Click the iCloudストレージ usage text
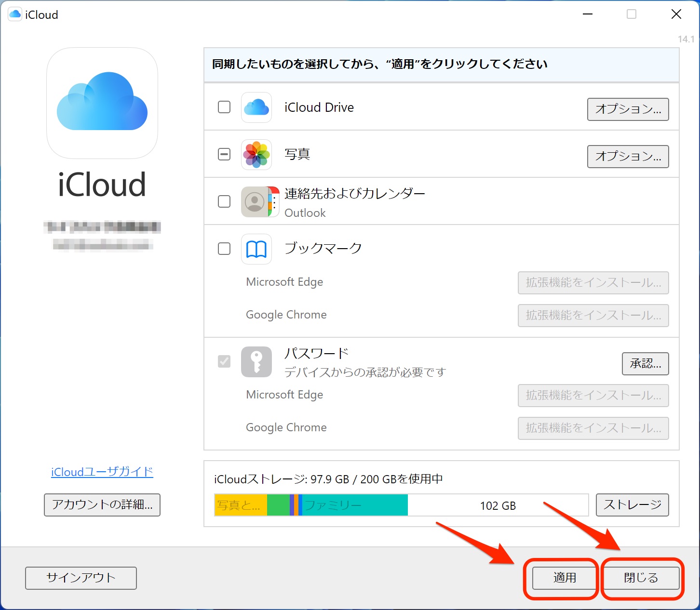The image size is (700, 610). tap(328, 479)
